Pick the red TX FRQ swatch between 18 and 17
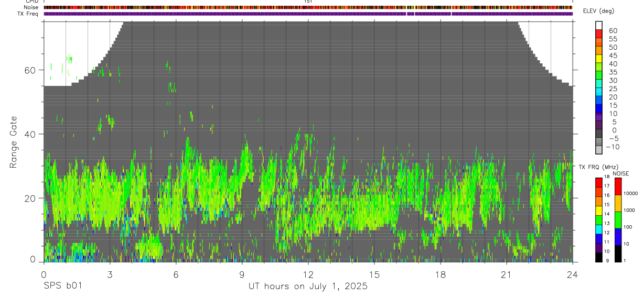This screenshot has width=644, height=297. click(599, 182)
